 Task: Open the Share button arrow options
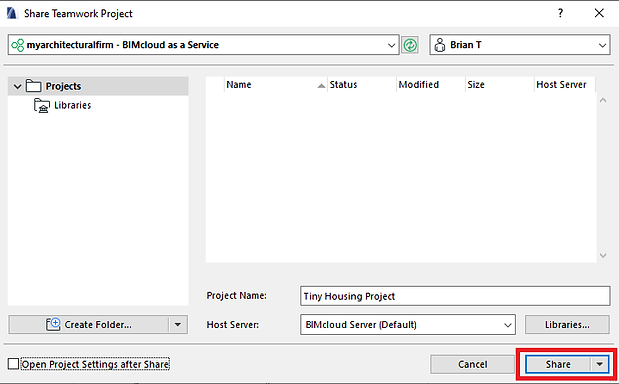point(600,364)
